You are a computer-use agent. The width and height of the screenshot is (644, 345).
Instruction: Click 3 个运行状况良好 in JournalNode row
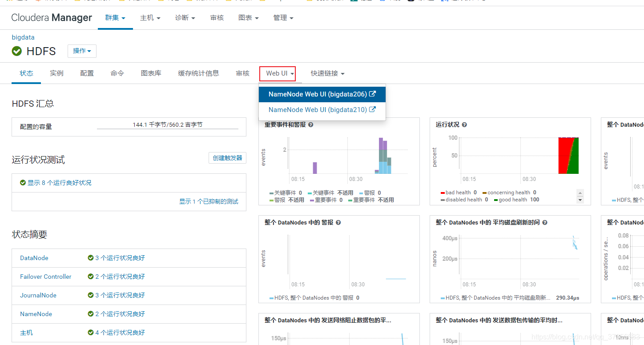pyautogui.click(x=120, y=295)
